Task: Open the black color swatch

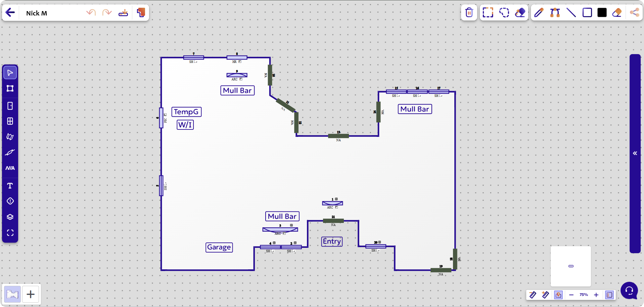Action: (602, 13)
